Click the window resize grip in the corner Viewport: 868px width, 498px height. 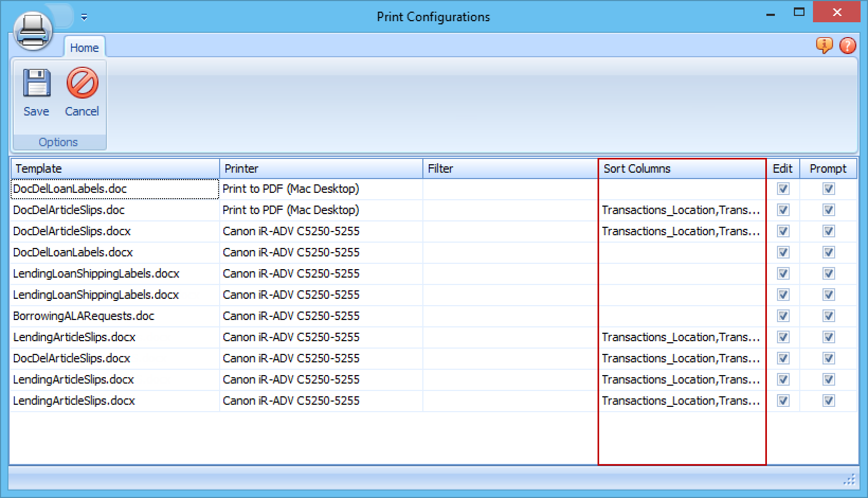(x=849, y=480)
